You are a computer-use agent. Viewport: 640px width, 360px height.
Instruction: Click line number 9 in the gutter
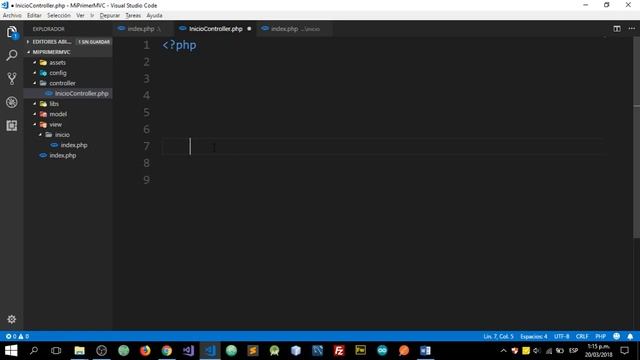[146, 180]
